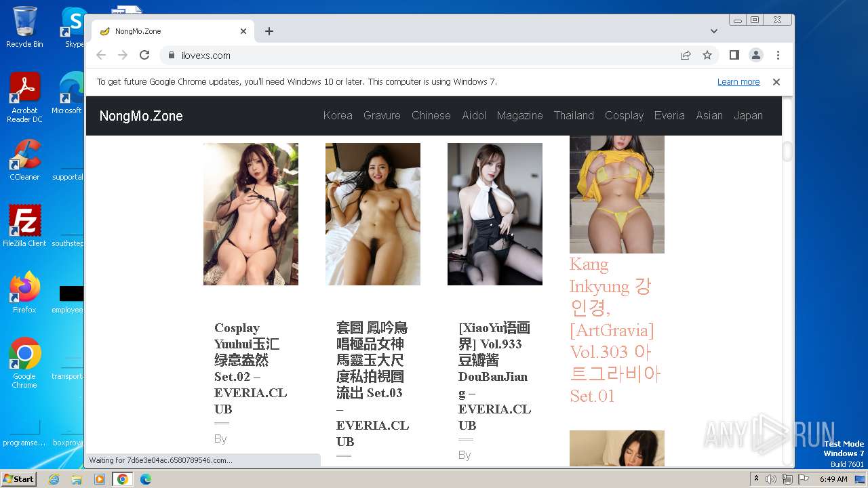Follow the Learn more link
This screenshot has width=868, height=488.
(x=738, y=82)
